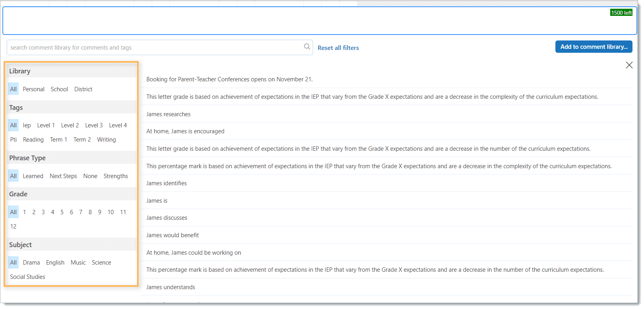Filter by Grade 10
The width and height of the screenshot is (644, 309).
click(x=110, y=212)
